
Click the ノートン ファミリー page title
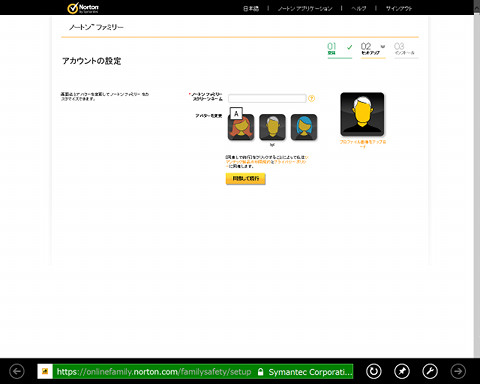[96, 27]
